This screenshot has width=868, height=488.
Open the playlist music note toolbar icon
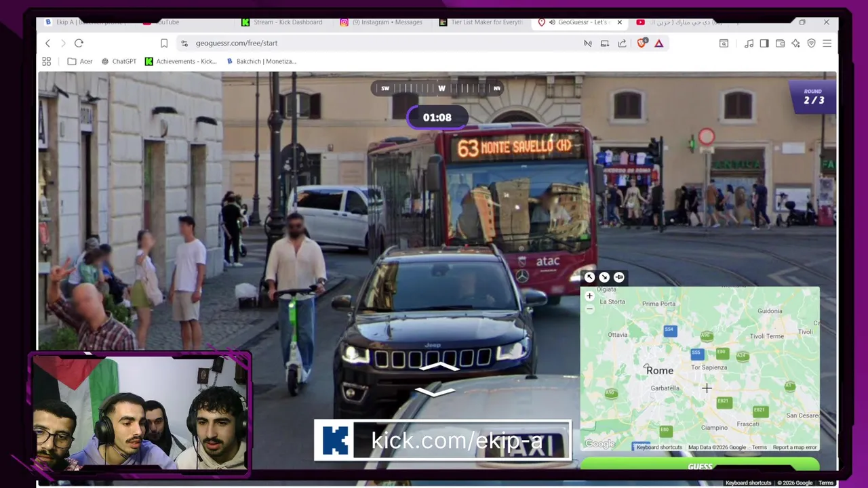(749, 43)
